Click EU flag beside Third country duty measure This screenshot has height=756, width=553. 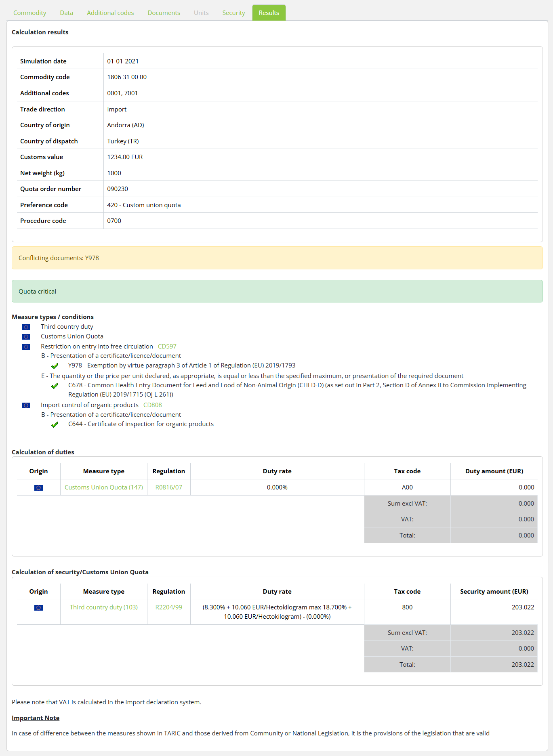point(26,327)
